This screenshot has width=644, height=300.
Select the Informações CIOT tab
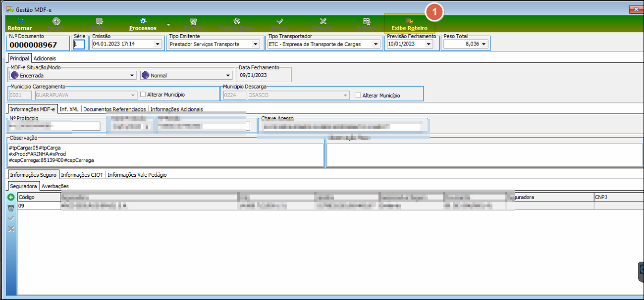point(82,175)
